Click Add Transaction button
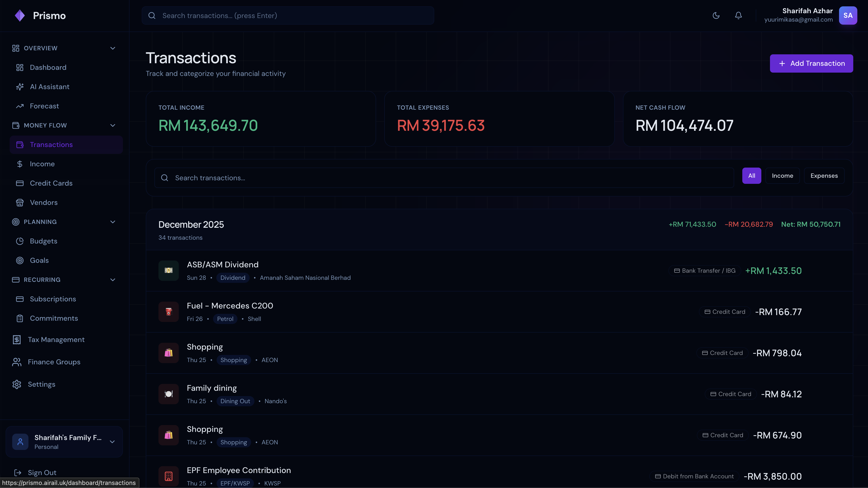The image size is (868, 488). click(811, 63)
